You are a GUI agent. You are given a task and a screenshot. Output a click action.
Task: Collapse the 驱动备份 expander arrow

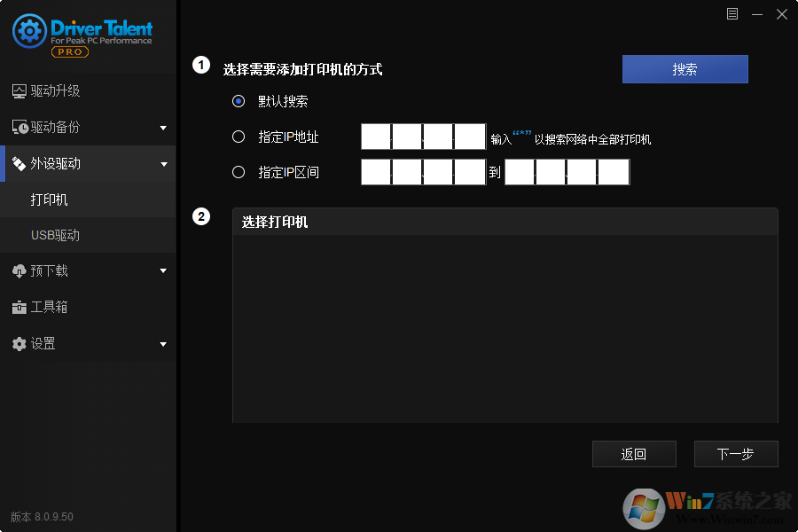click(x=163, y=127)
